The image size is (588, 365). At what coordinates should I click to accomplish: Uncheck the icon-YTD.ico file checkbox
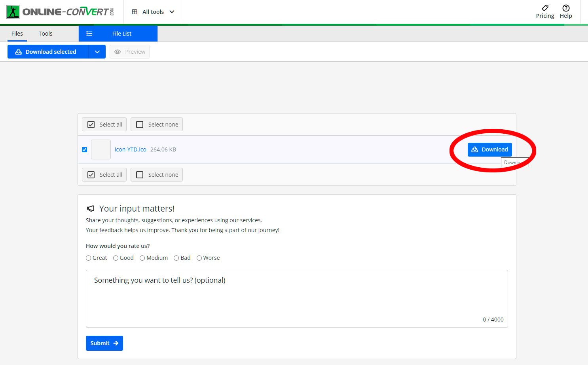coord(84,149)
